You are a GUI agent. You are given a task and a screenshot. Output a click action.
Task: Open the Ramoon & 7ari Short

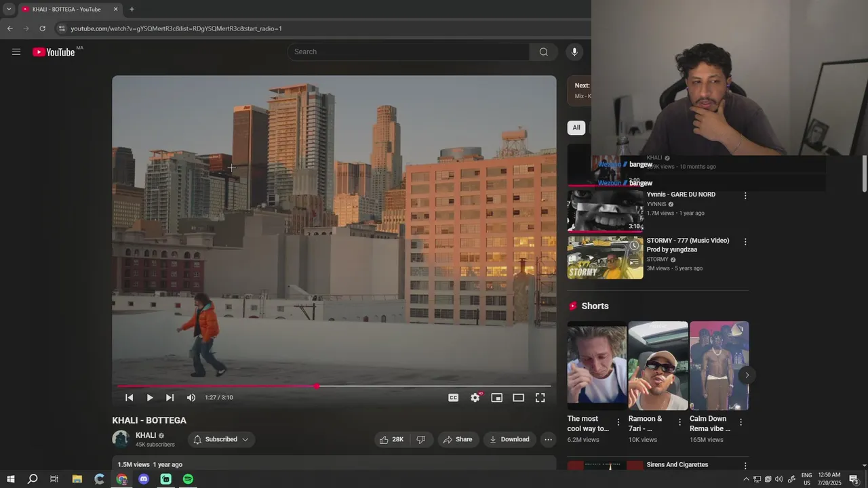658,366
